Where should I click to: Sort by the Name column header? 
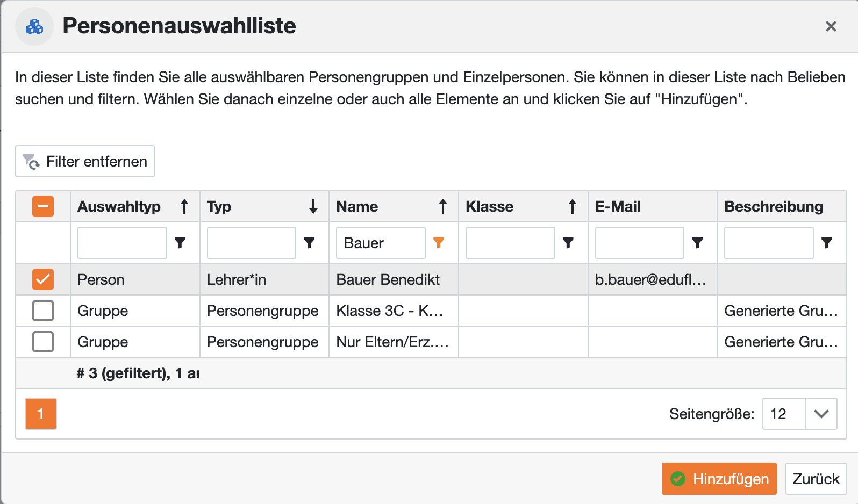358,206
